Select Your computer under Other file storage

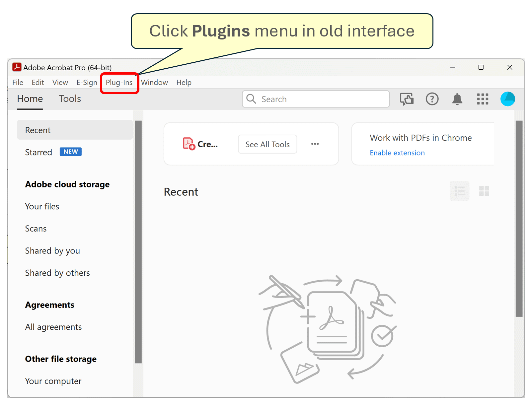click(x=53, y=381)
